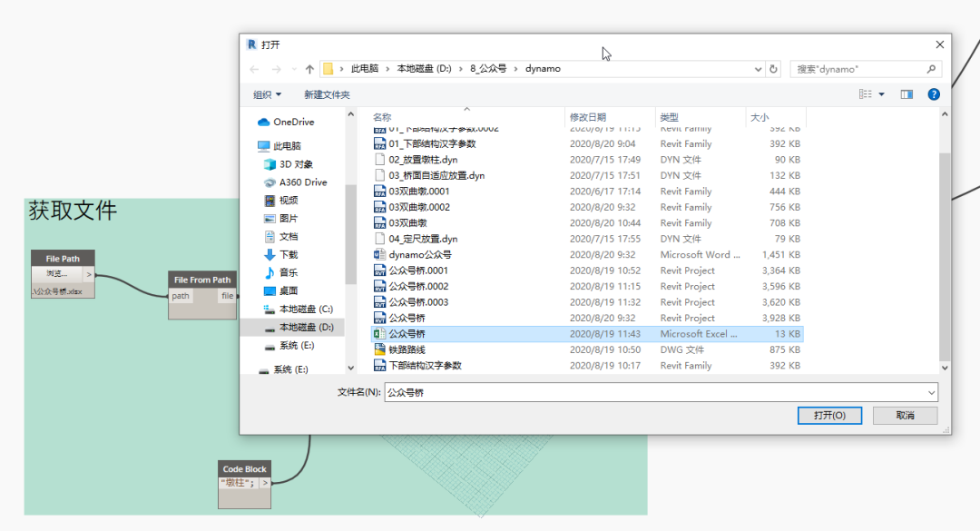This screenshot has width=980, height=531.
Task: Expand the chevron after 本地磁盘 (D:) in the path
Action: click(461, 69)
